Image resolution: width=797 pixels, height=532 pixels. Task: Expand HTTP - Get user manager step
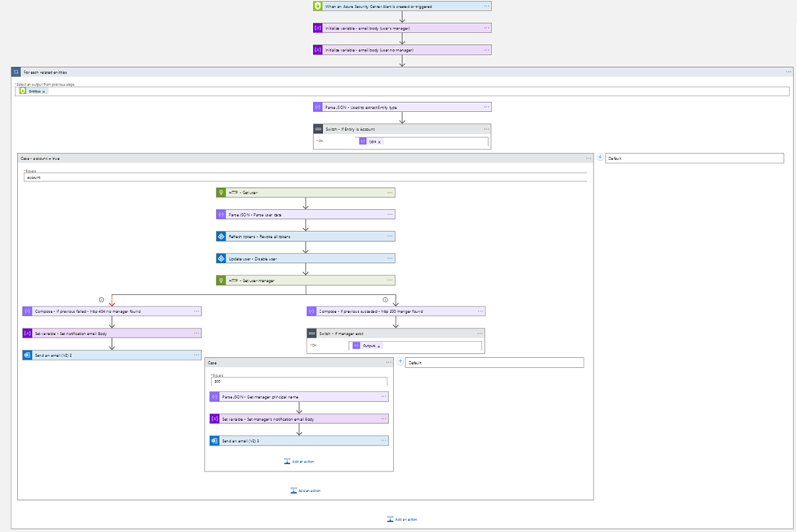click(306, 280)
